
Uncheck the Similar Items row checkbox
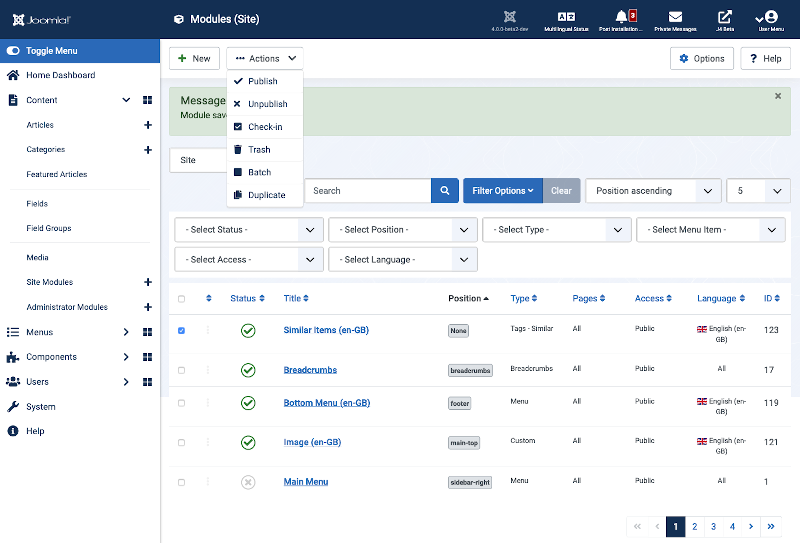coord(181,330)
